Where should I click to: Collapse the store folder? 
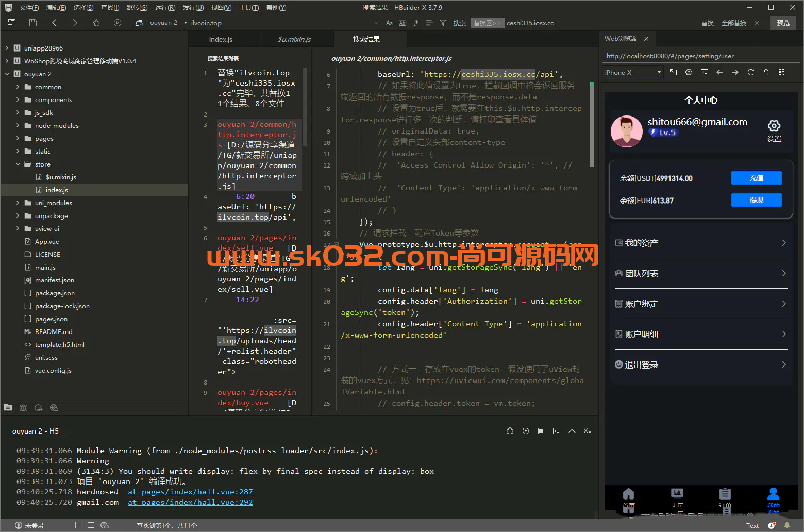18,164
